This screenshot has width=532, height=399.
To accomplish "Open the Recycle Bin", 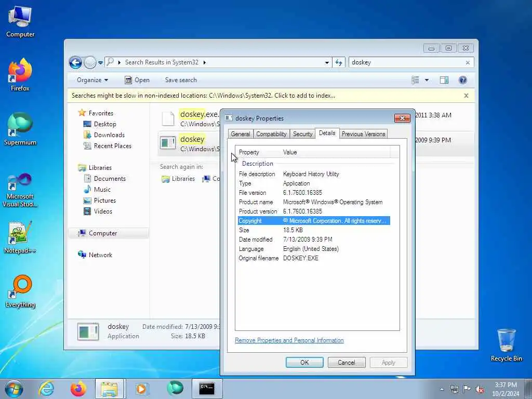I will pyautogui.click(x=506, y=345).
